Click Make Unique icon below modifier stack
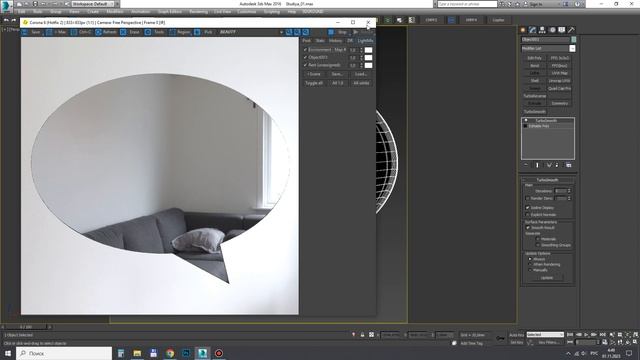The image size is (640, 360). (x=549, y=165)
